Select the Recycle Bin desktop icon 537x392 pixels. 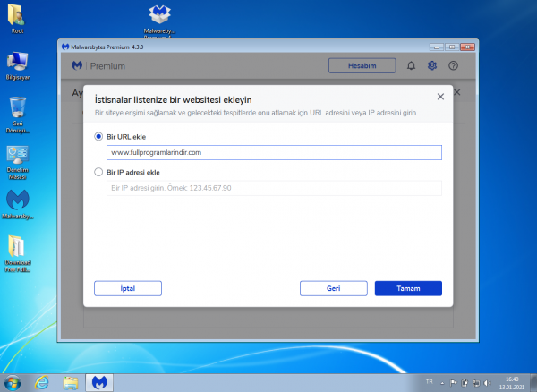(17, 110)
